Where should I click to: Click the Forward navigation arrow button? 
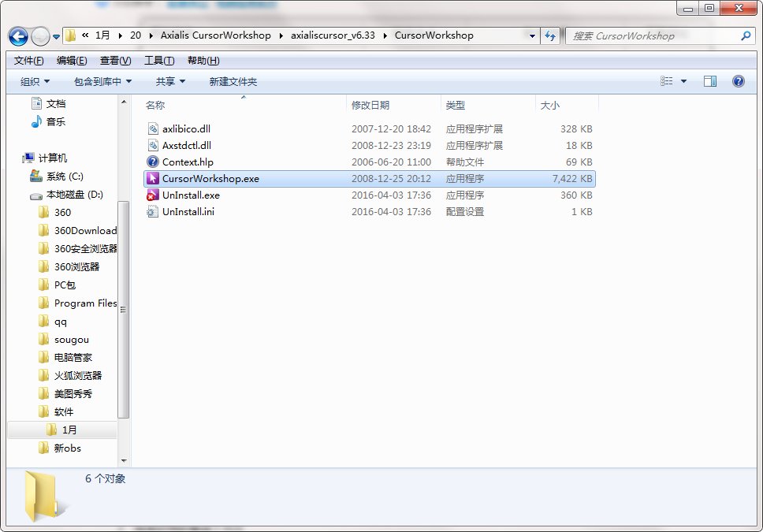tap(40, 36)
